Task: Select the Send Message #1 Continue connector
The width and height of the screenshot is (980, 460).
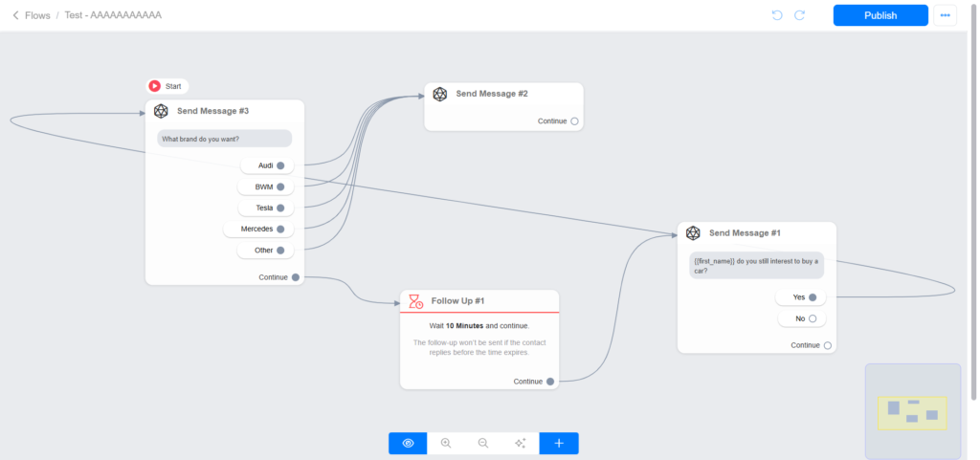Action: tap(828, 345)
